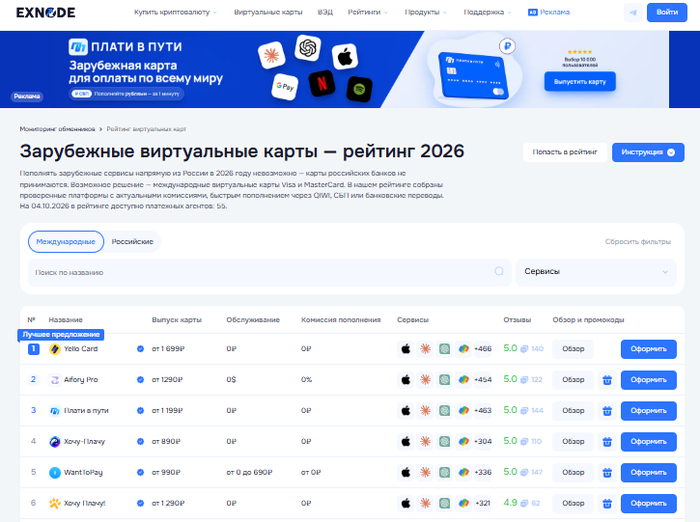The height and width of the screenshot is (522, 700).
Task: Click the Войти login button
Action: pyautogui.click(x=667, y=13)
